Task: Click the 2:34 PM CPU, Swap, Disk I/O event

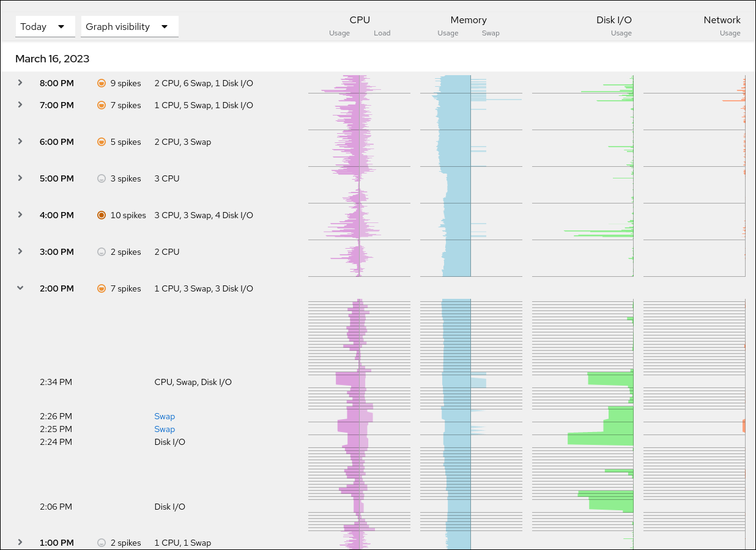Action: pos(193,382)
